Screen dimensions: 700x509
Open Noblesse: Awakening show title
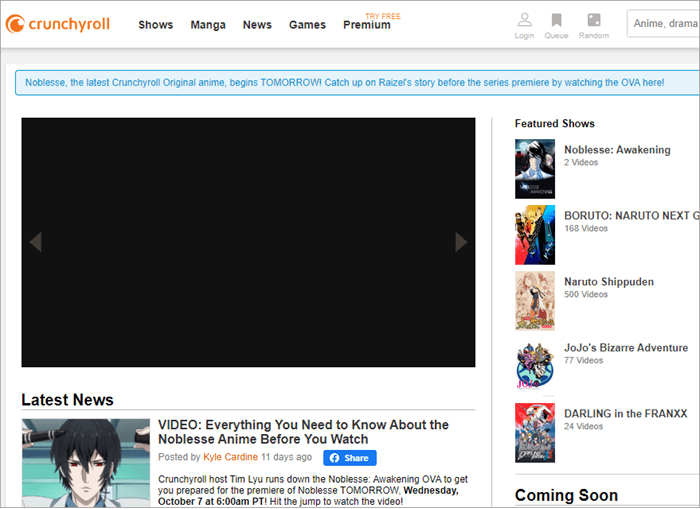pyautogui.click(x=617, y=150)
